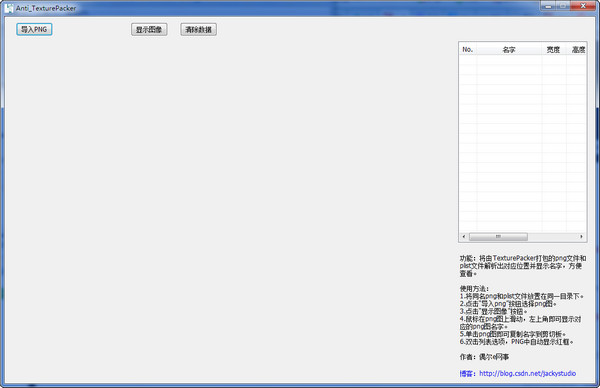Select the 名字 column header
Image resolution: width=600 pixels, height=388 pixels.
pyautogui.click(x=509, y=49)
